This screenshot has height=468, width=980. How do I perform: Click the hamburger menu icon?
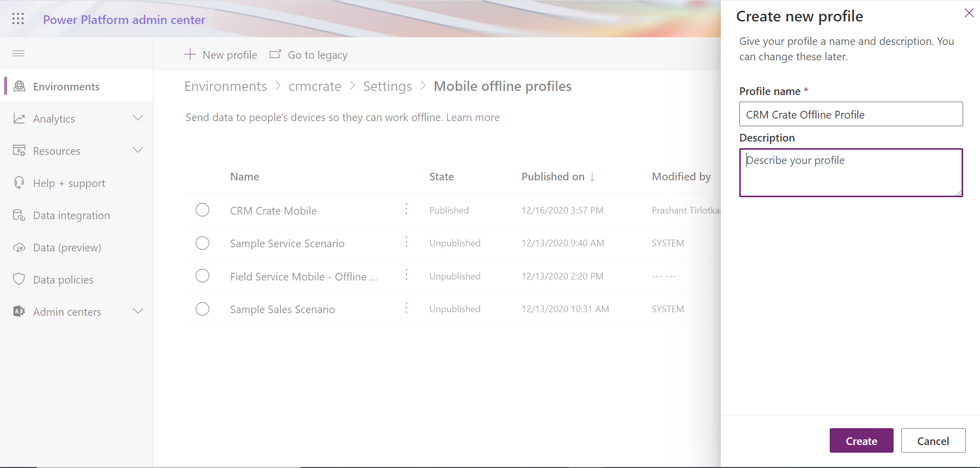point(18,53)
